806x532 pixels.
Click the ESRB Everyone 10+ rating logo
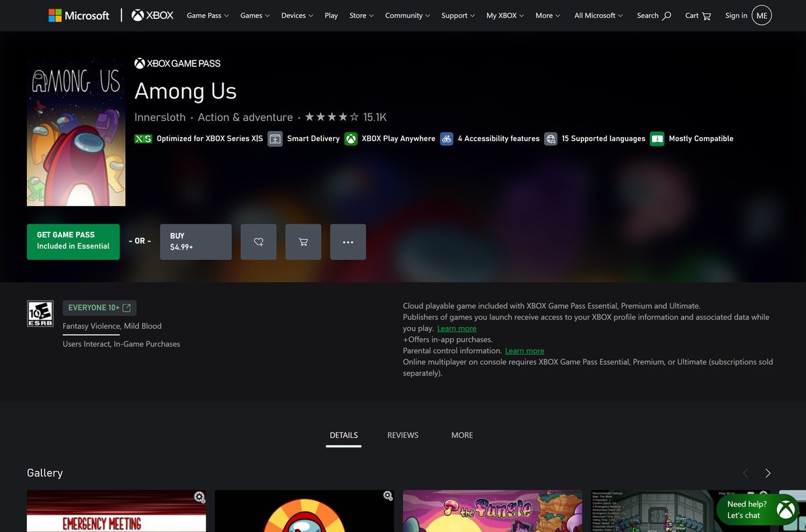point(40,314)
